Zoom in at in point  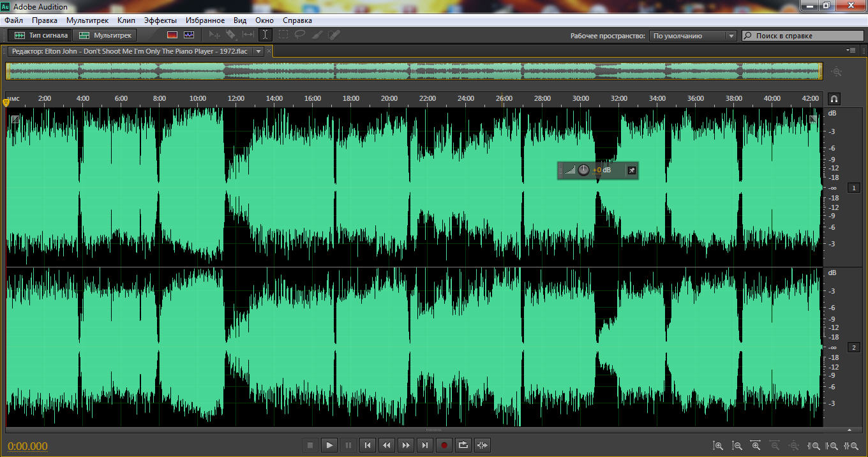(x=814, y=446)
